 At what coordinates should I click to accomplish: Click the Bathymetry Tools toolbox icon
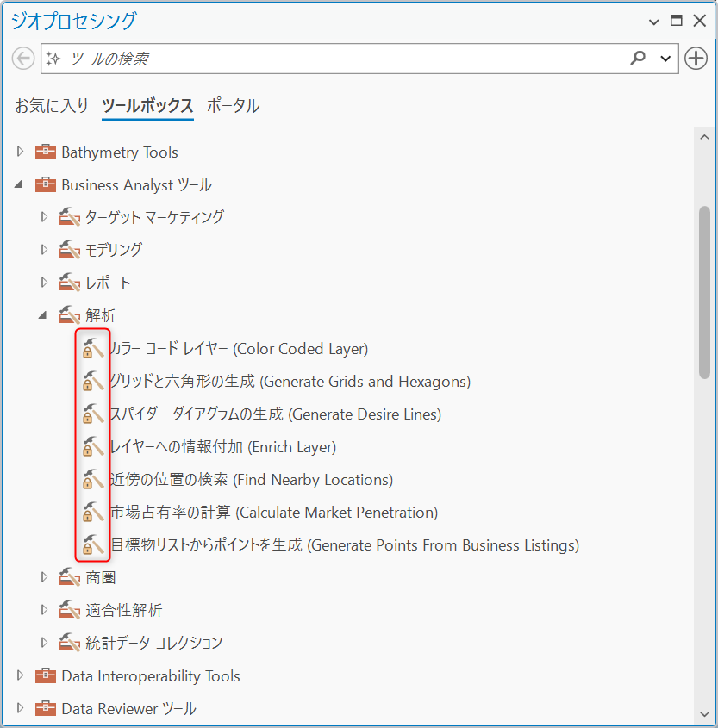pyautogui.click(x=46, y=152)
